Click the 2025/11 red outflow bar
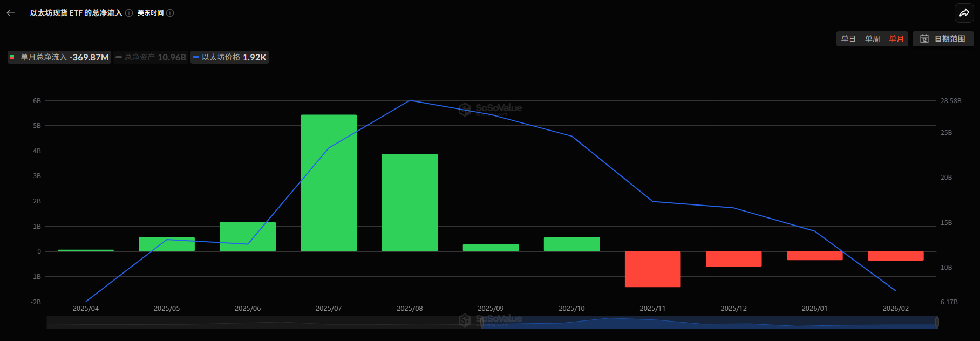This screenshot has height=341, width=980. tap(652, 269)
